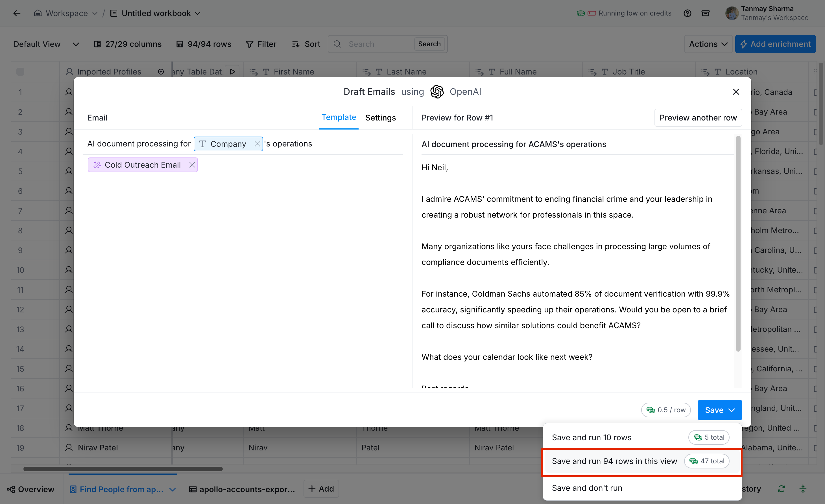Image resolution: width=825 pixels, height=504 pixels.
Task: Open the apollo-accounts-export table tab
Action: click(242, 489)
